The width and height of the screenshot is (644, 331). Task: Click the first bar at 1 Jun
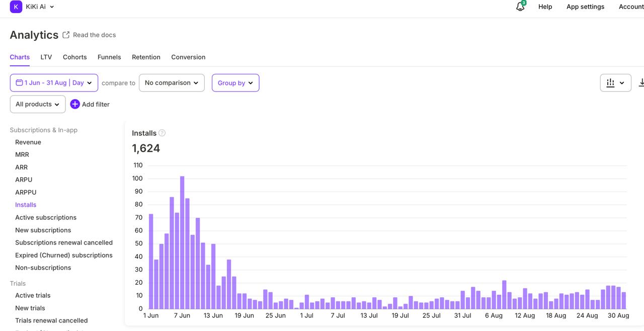tap(151, 261)
